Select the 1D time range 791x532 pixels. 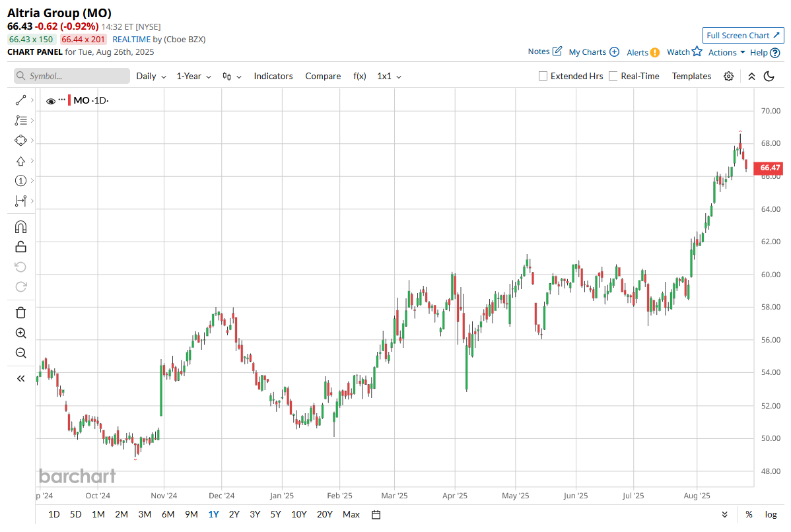(x=54, y=514)
